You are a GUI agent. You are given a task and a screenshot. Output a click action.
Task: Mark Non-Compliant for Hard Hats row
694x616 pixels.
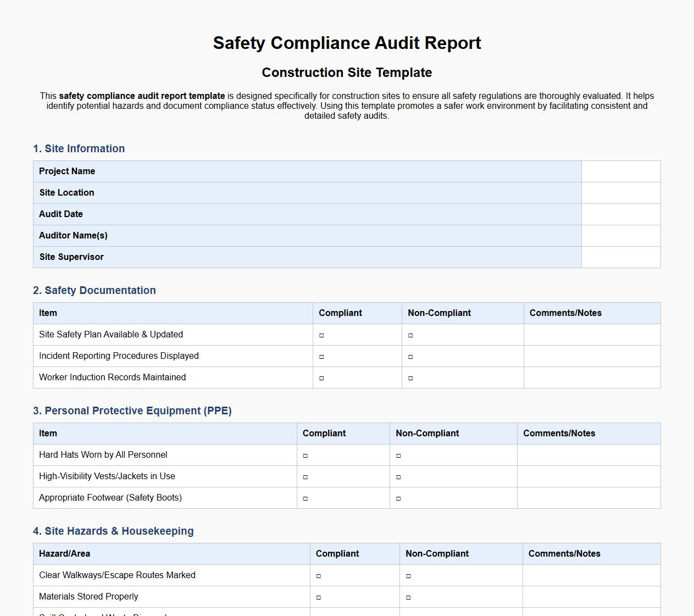click(x=398, y=455)
